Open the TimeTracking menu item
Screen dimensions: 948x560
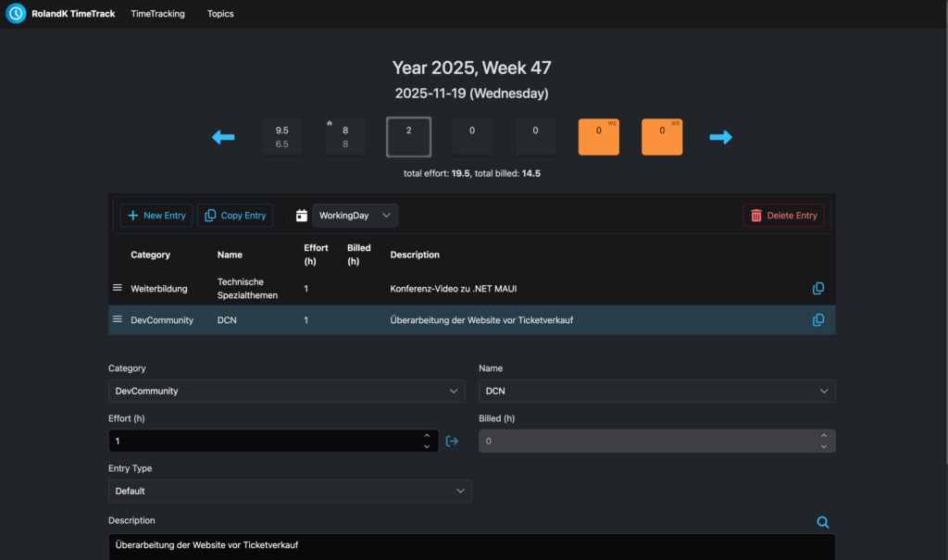[157, 14]
